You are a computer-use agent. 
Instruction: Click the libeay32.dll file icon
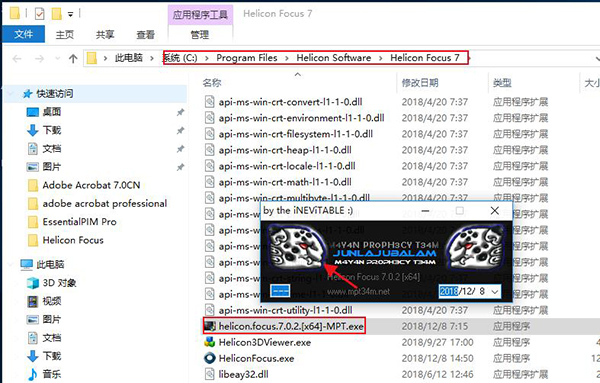pos(209,374)
